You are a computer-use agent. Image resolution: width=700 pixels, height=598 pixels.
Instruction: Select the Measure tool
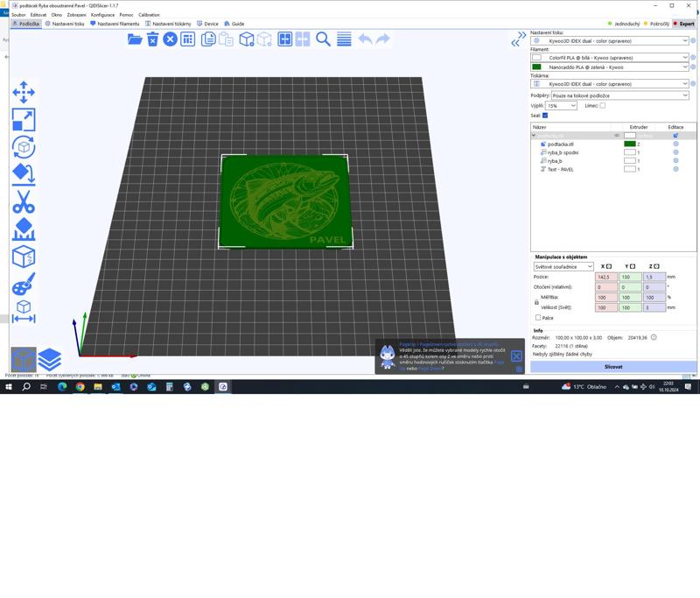point(24,312)
